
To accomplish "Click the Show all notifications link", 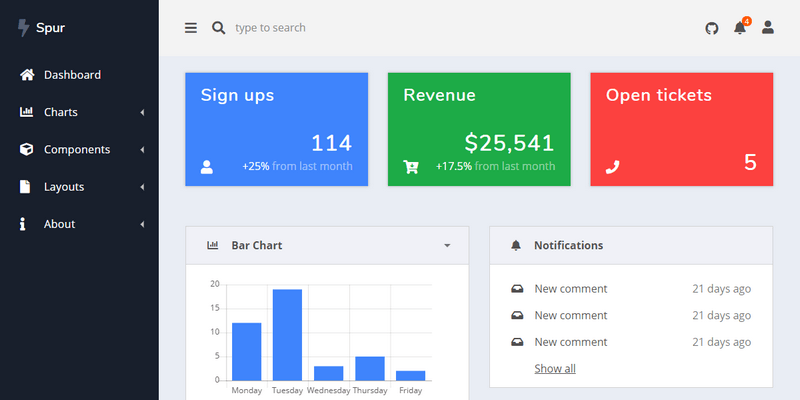I will click(555, 369).
